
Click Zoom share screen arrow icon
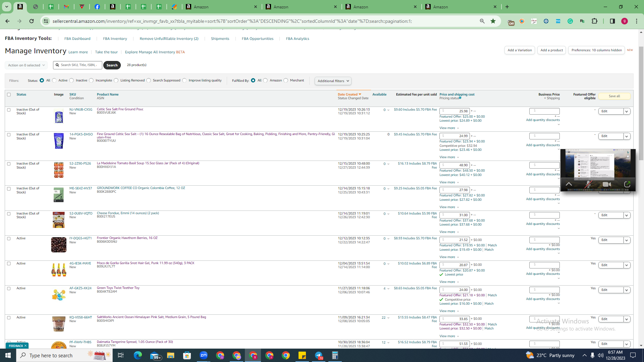tap(627, 184)
